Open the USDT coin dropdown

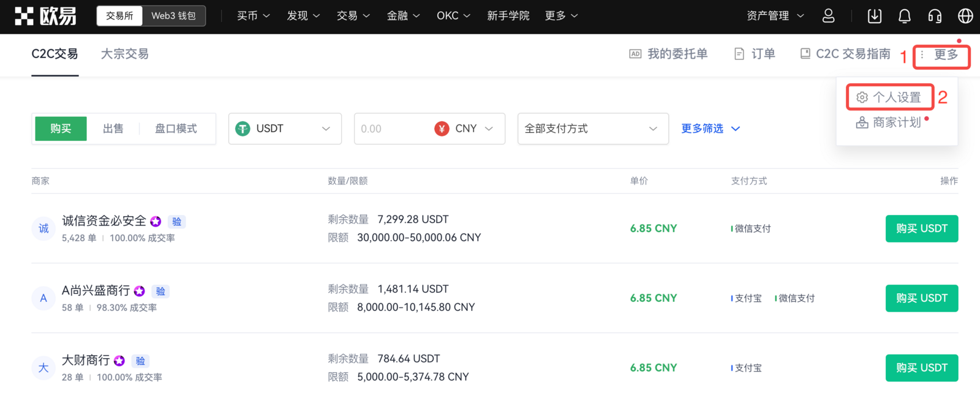[285, 129]
